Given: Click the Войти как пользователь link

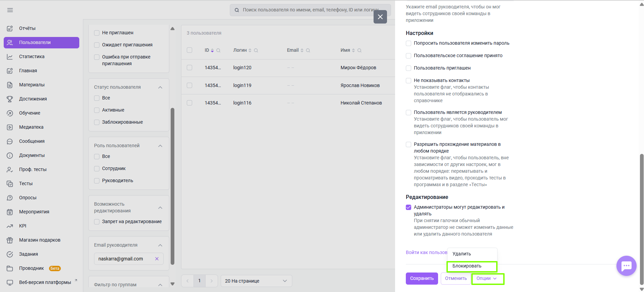Looking at the screenshot, I should click(426, 253).
